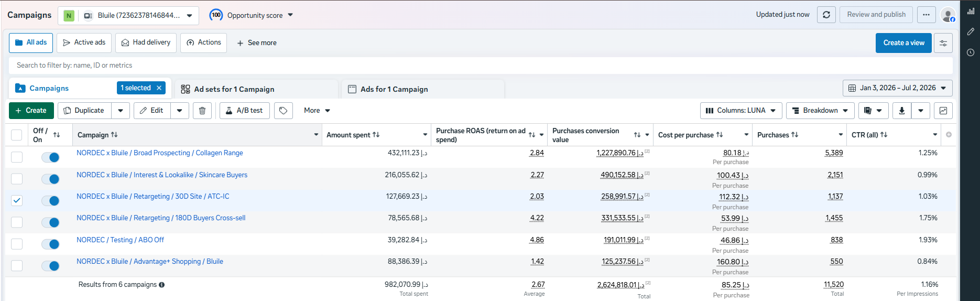Click the 4.86 ROAS value
The image size is (980, 301).
pyautogui.click(x=537, y=240)
